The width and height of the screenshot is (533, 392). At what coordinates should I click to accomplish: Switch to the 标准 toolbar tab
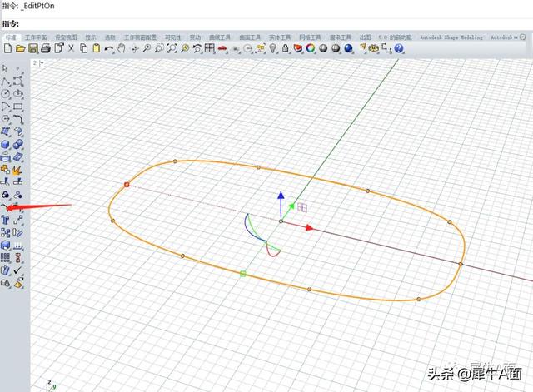pyautogui.click(x=11, y=37)
